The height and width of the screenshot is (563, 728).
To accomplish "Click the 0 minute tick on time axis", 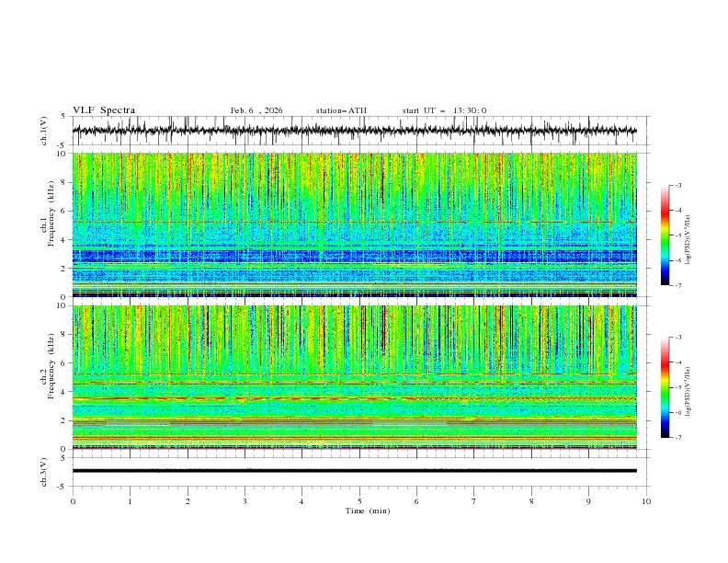I will pos(73,501).
